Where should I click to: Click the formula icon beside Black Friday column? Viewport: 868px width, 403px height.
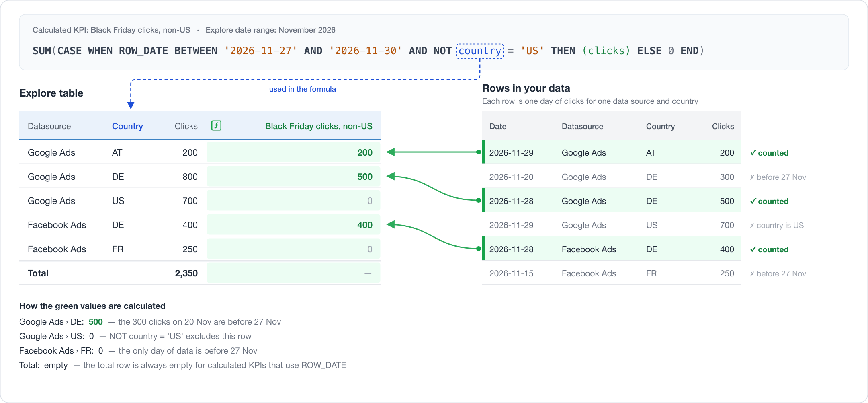point(216,125)
